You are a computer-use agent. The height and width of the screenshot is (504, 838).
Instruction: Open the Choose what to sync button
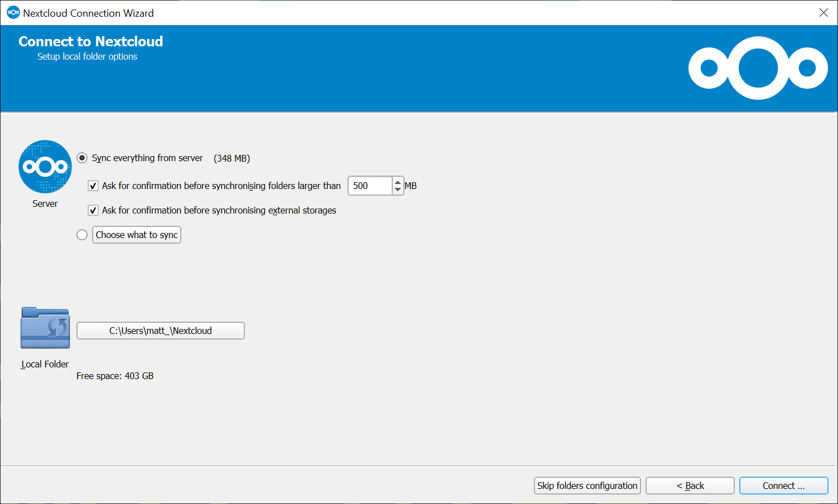click(x=137, y=235)
